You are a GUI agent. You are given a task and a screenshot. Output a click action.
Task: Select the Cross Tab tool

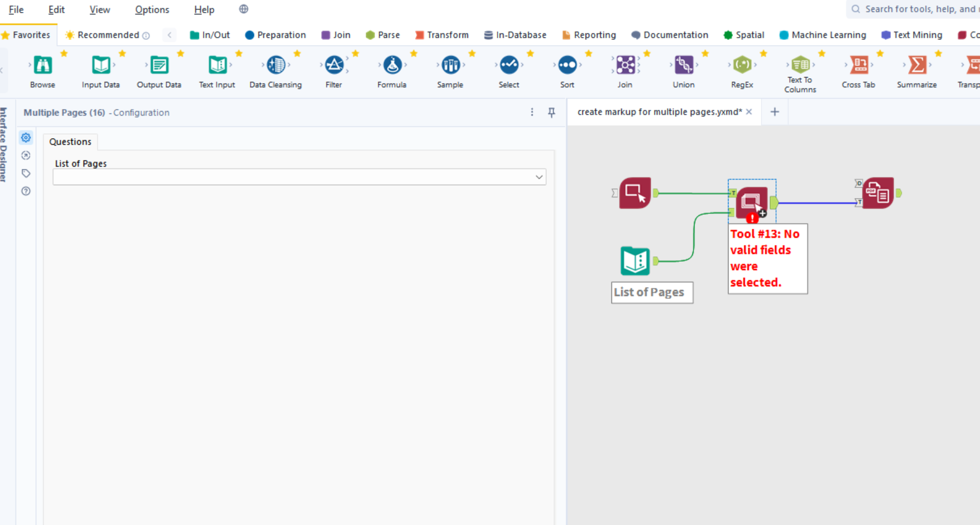click(859, 65)
